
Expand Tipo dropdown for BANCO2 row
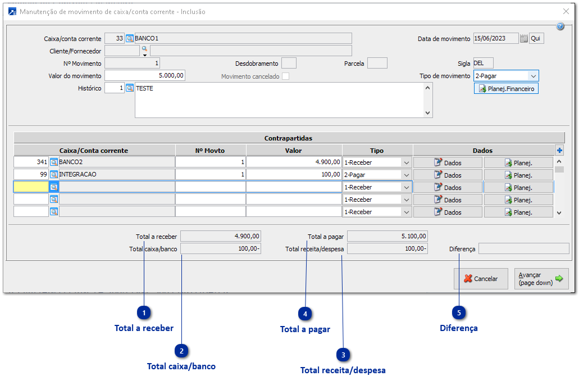(x=406, y=162)
